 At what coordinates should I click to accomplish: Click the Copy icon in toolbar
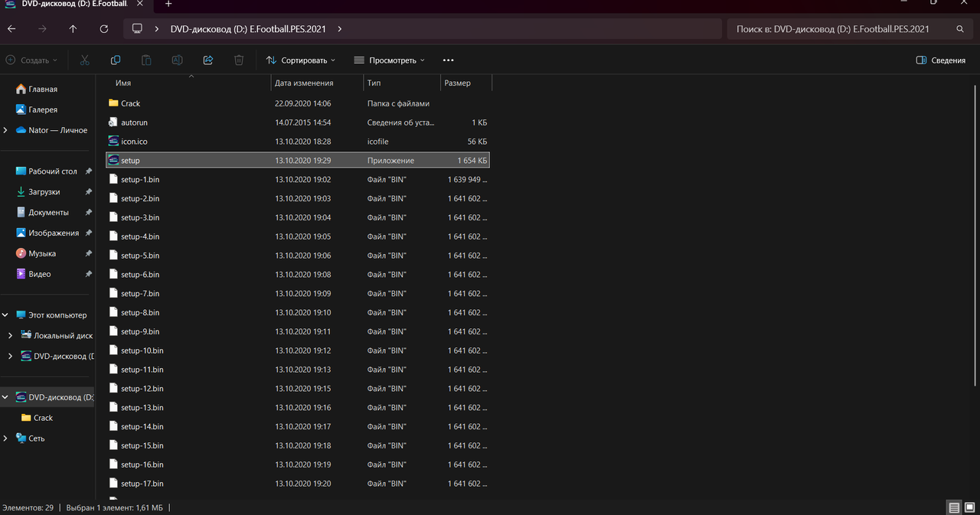pyautogui.click(x=116, y=60)
